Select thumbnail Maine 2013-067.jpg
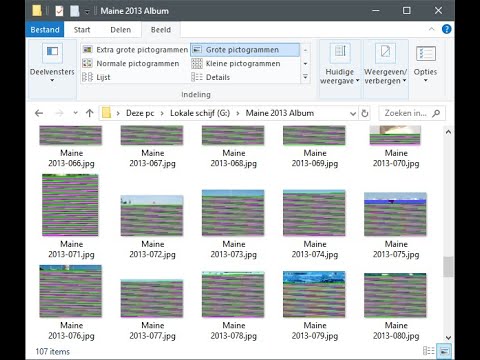 coord(152,135)
